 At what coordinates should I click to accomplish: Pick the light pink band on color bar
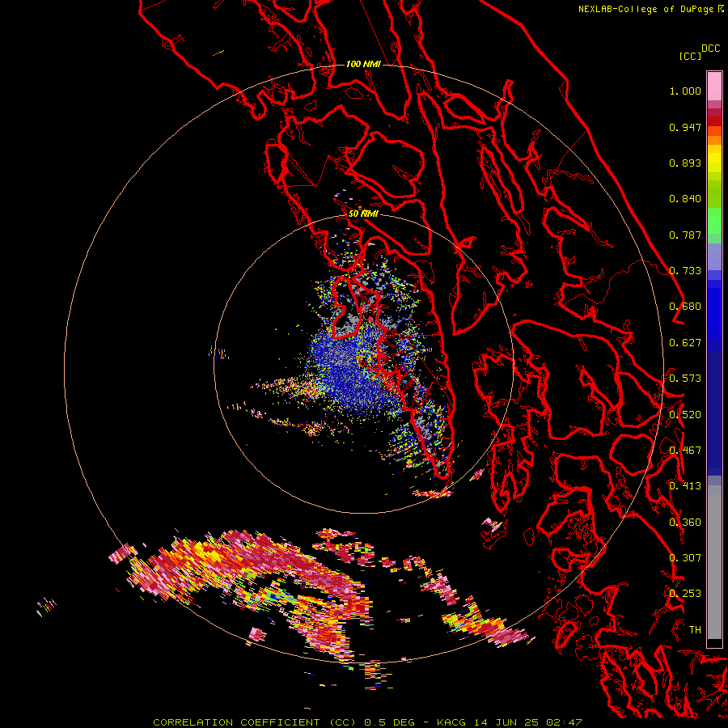714,86
